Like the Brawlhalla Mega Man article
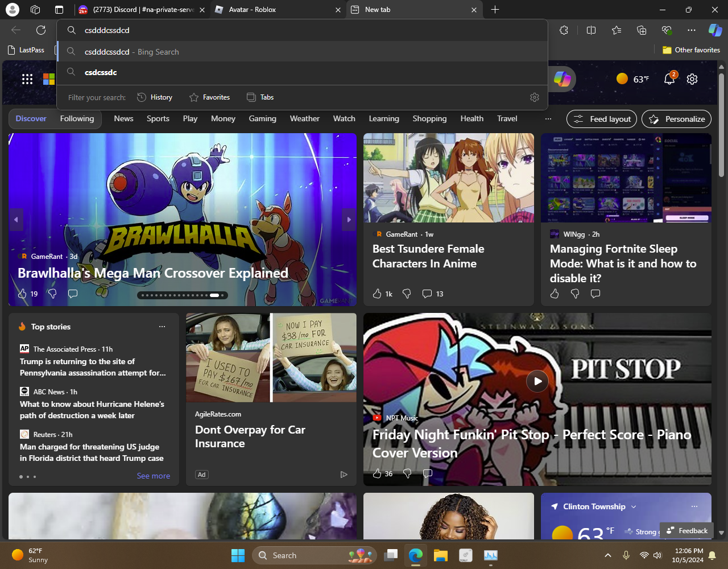 [22, 294]
